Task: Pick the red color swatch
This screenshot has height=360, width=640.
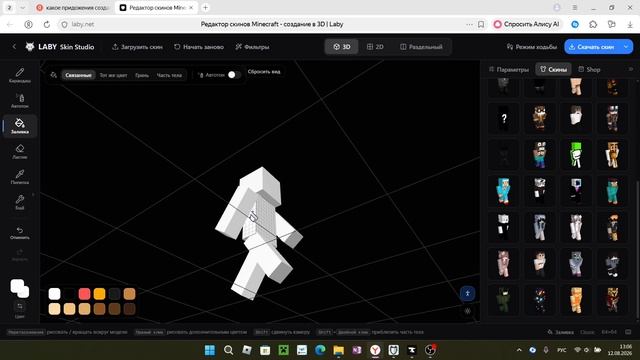Action: pos(84,293)
